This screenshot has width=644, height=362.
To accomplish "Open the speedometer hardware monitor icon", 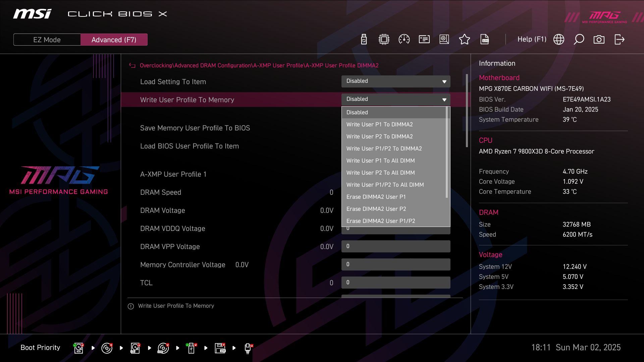I will pos(404,40).
